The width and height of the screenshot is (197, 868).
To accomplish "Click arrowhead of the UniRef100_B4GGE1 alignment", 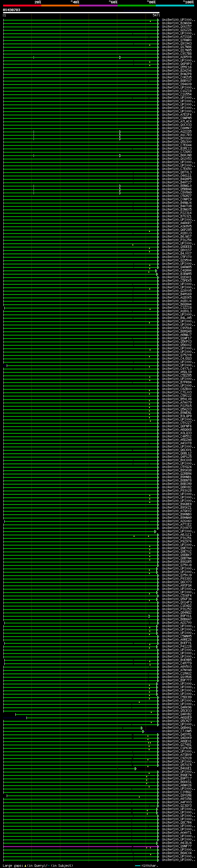I will coord(136,768).
